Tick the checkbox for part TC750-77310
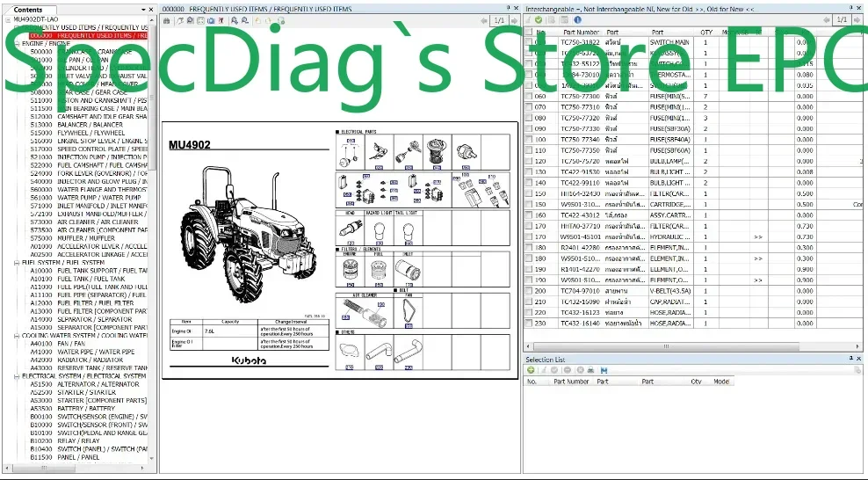This screenshot has height=480, width=868. 529,107
